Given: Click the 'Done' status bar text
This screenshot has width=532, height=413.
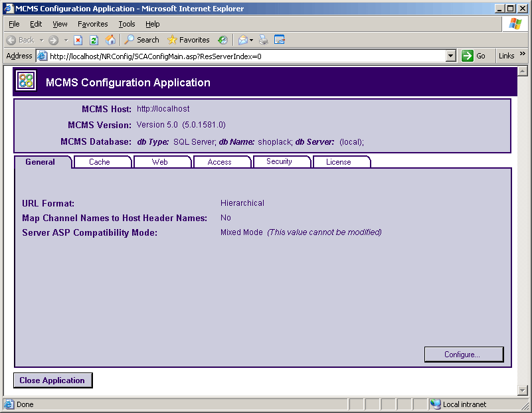Looking at the screenshot, I should pyautogui.click(x=25, y=404).
